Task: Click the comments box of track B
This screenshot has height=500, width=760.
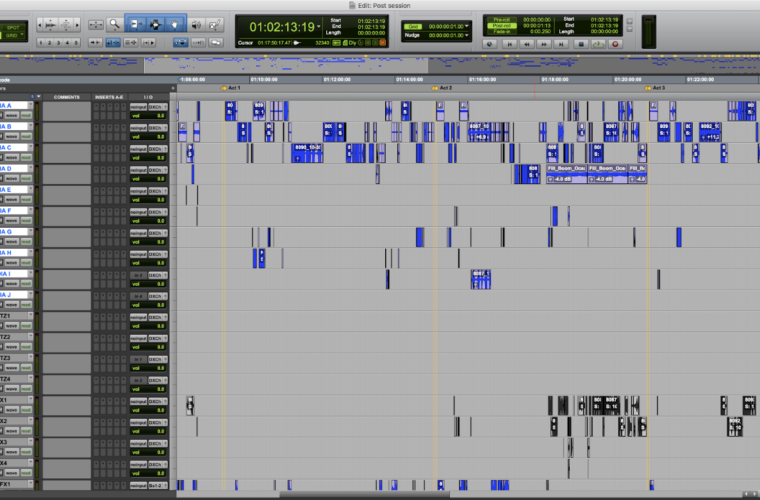Action: pyautogui.click(x=66, y=132)
